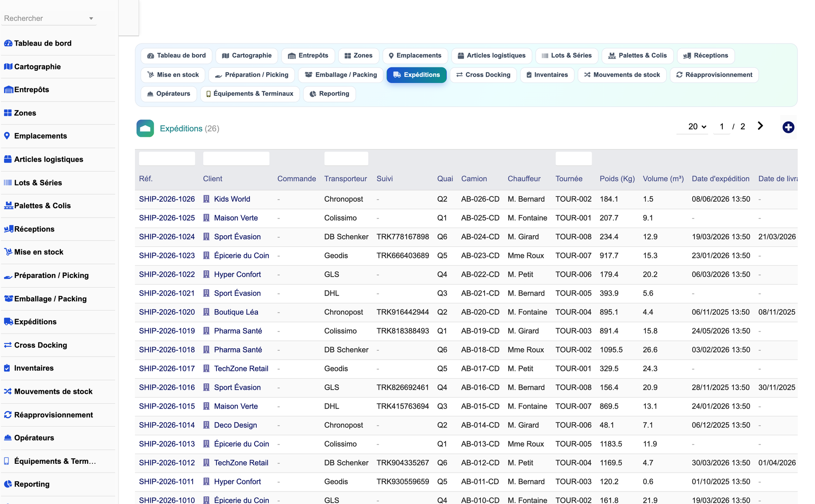Viewport: 815px width, 504px height.
Task: Click the Mise en stock cart icon in sidebar
Action: pyautogui.click(x=8, y=252)
